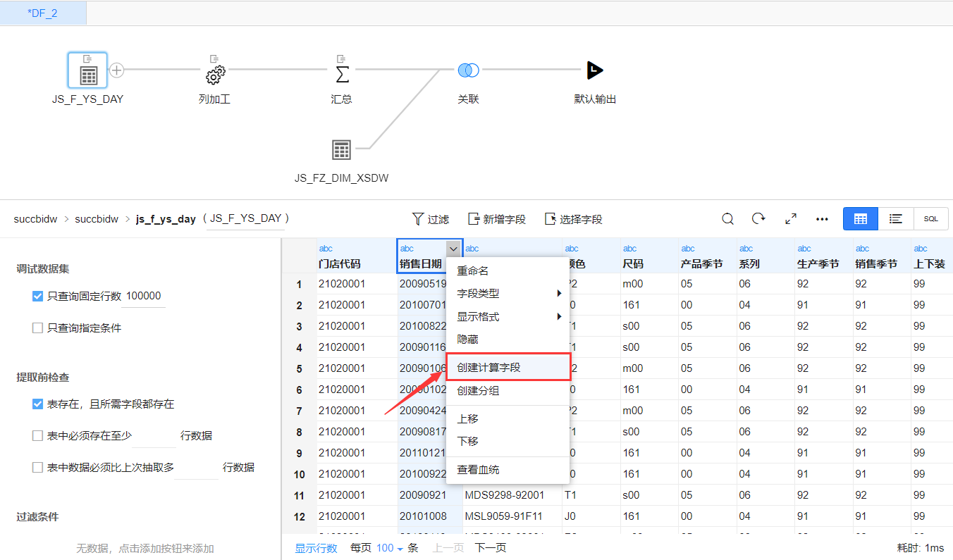Switch to SQL view
Viewport: 953px width, 560px height.
931,219
